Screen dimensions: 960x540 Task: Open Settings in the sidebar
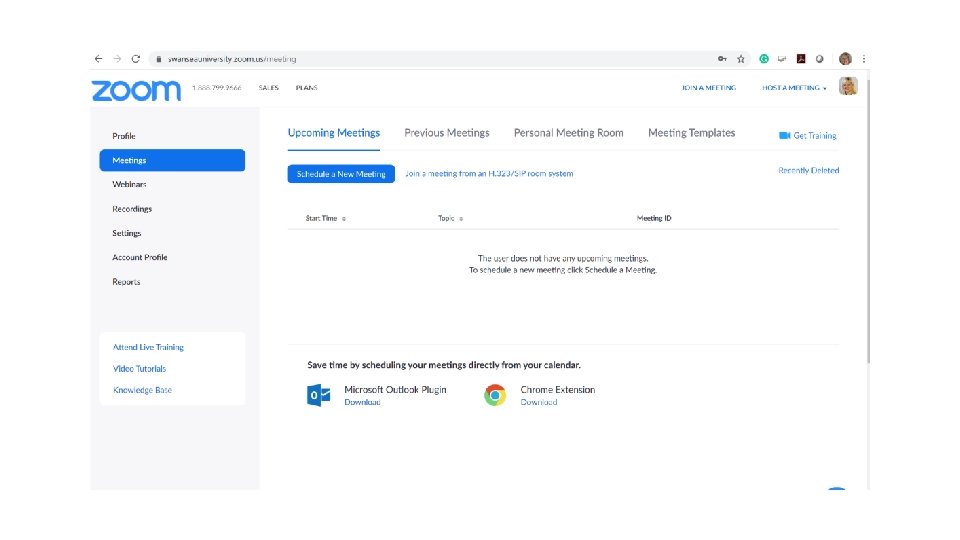pyautogui.click(x=127, y=233)
